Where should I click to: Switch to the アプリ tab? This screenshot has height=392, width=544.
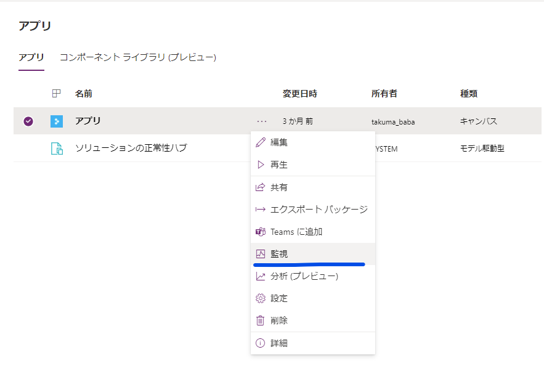(31, 57)
